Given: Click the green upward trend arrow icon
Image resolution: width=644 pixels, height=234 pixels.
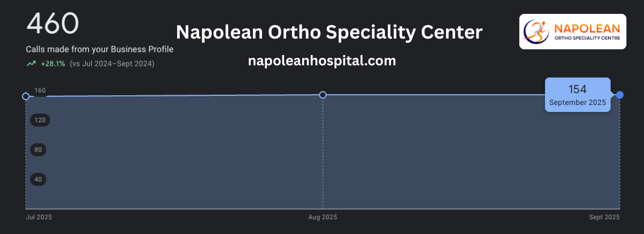Looking at the screenshot, I should pyautogui.click(x=31, y=64).
